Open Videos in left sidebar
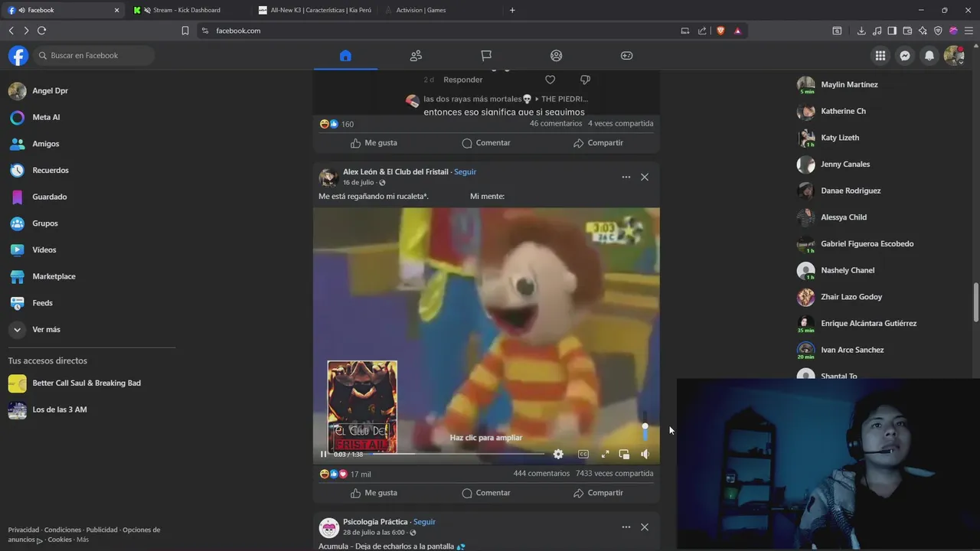This screenshot has height=551, width=980. click(90, 250)
